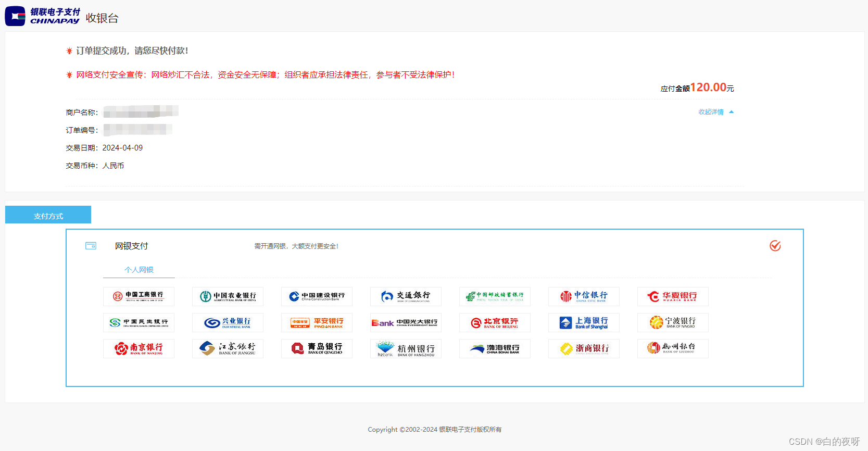The width and height of the screenshot is (868, 451).
Task: Click the currency value 人民币
Action: (x=113, y=166)
